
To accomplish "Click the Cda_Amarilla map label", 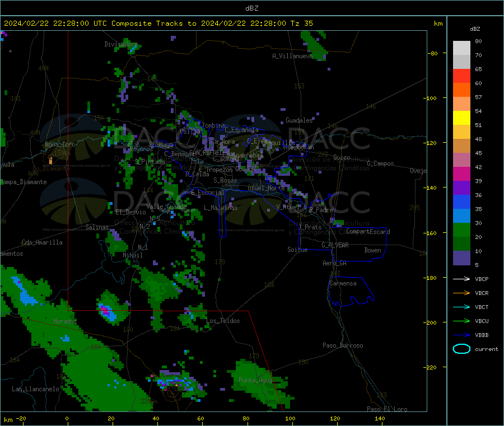I will (x=42, y=242).
